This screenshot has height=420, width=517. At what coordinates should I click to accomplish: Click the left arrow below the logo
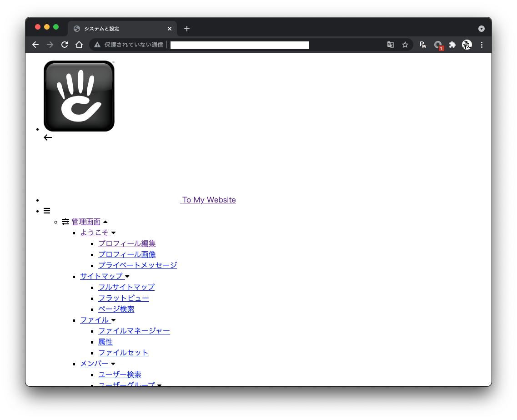click(48, 137)
